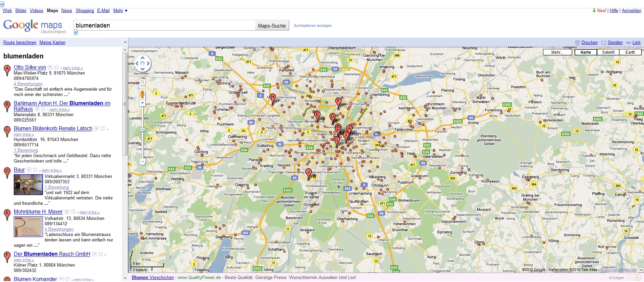The height and width of the screenshot is (282, 644).
Task: Click the printer icon next to Drucken
Action: click(578, 43)
